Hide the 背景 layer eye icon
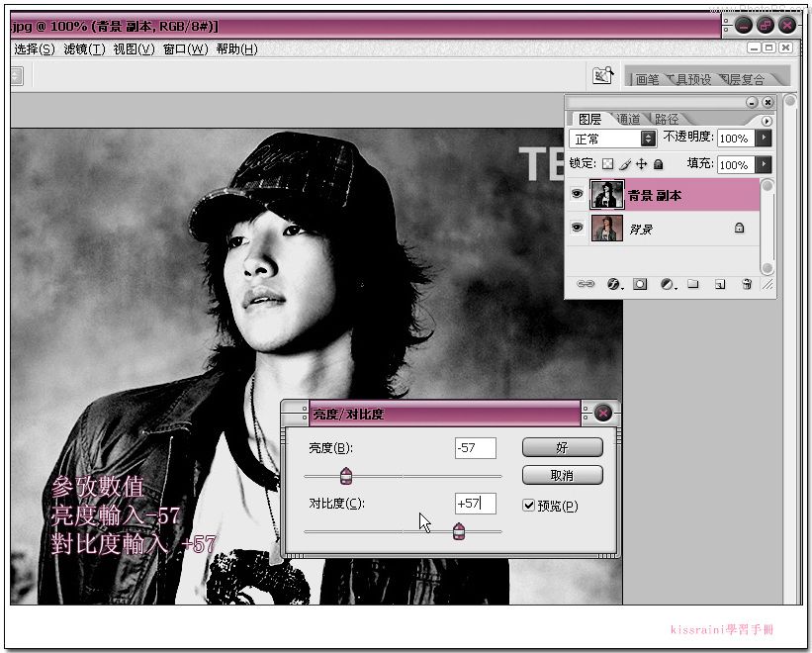This screenshot has width=812, height=653. pyautogui.click(x=577, y=228)
